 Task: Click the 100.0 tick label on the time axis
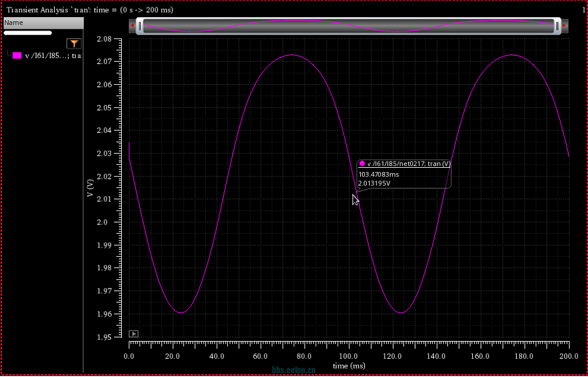[349, 356]
